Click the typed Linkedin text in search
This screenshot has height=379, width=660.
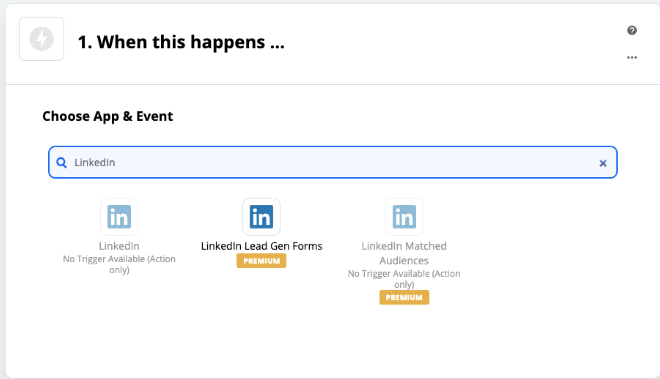95,163
